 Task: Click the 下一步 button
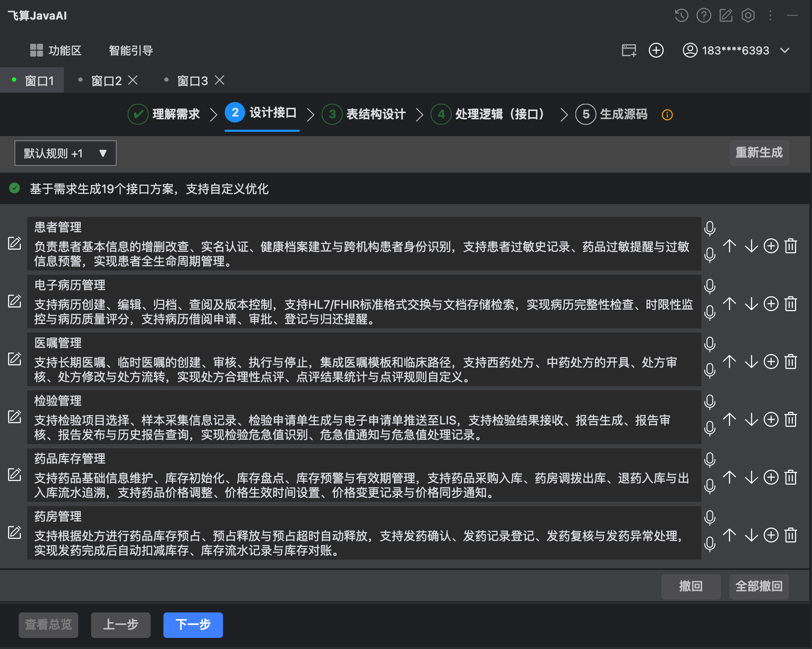193,625
